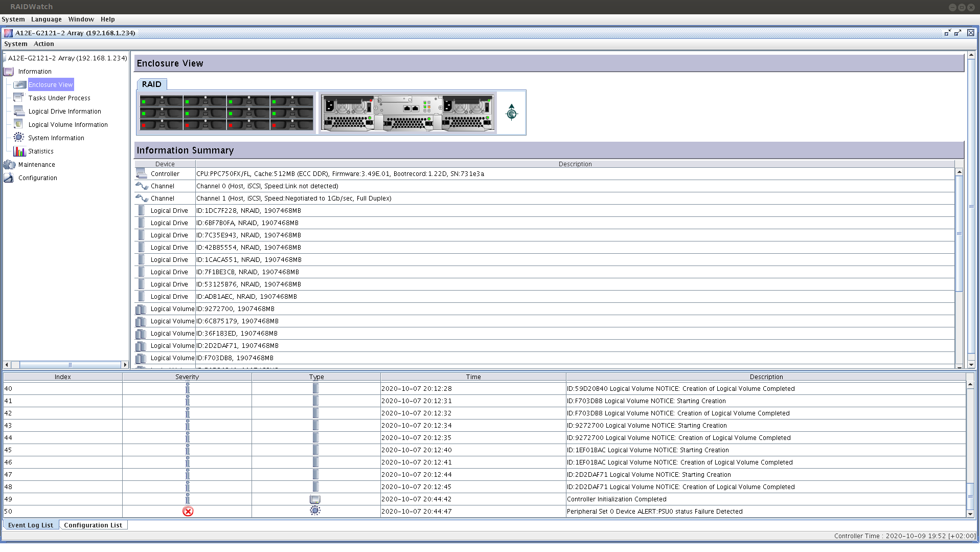Viewport: 980px width, 552px height.
Task: Click the A12E-G2121-2 window title icon
Action: (8, 33)
